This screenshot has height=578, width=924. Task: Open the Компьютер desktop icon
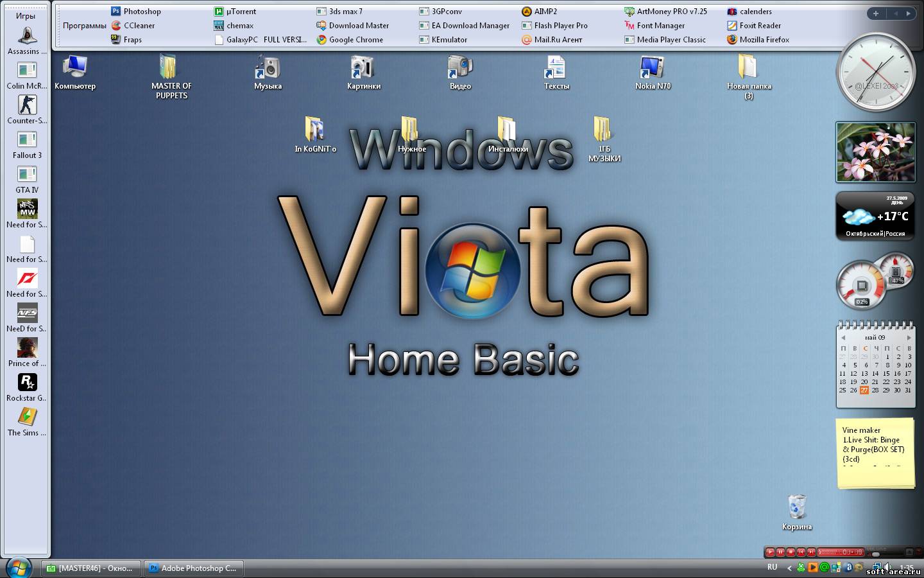pyautogui.click(x=75, y=67)
